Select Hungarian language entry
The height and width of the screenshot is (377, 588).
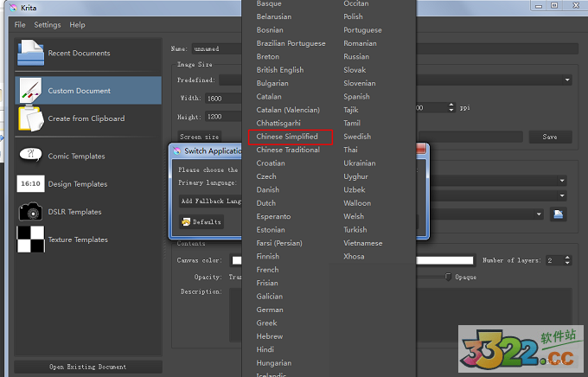pos(274,363)
